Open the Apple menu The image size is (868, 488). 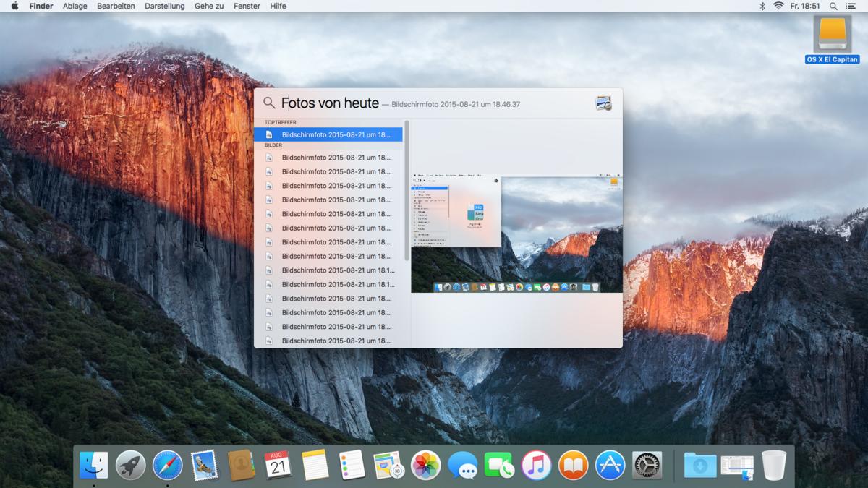[x=14, y=6]
